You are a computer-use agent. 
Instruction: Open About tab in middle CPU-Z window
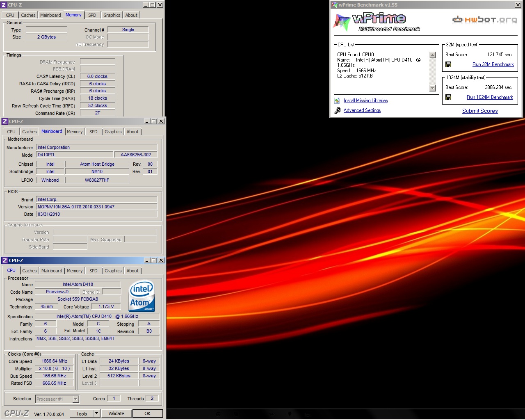pyautogui.click(x=132, y=132)
